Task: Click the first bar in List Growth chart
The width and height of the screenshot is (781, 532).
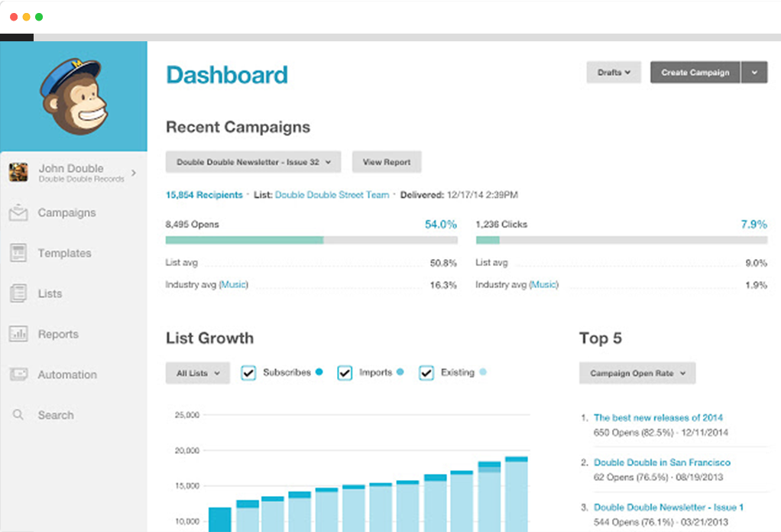Action: point(219,520)
